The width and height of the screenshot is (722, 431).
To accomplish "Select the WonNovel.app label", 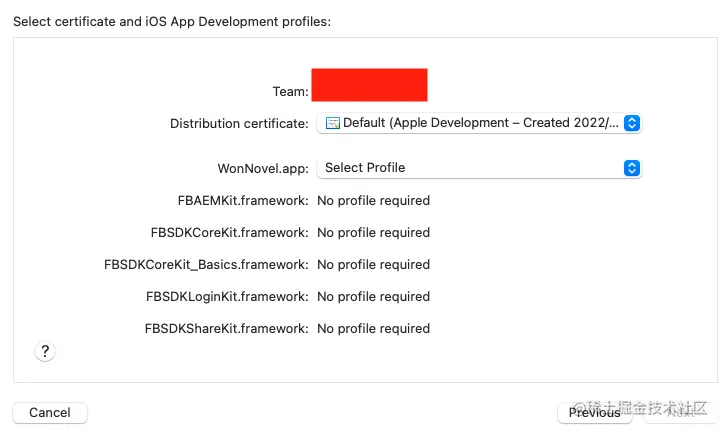I will pyautogui.click(x=262, y=169).
